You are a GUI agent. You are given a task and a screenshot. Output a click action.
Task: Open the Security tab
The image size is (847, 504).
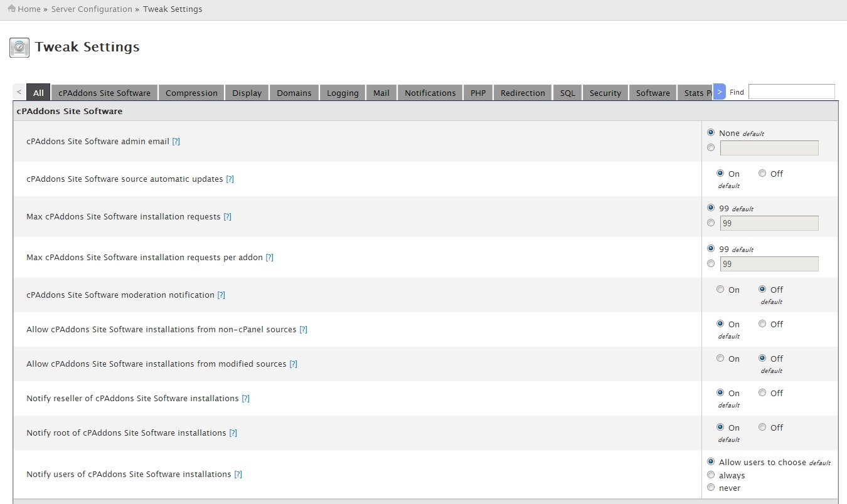[x=605, y=93]
